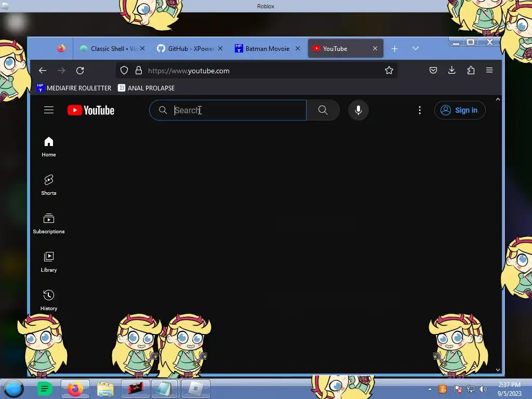Open the YouTube hamburger guide menu
532x399 pixels.
[49, 110]
